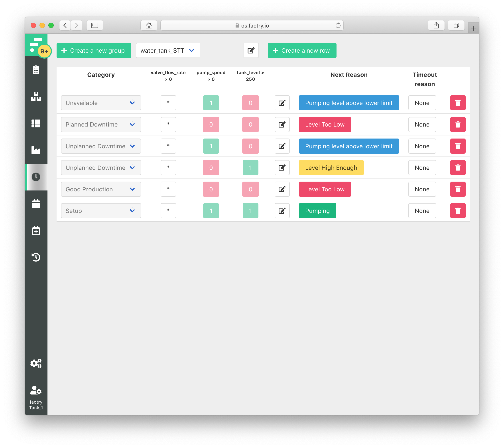Select the Unplanned Downtime category dropdown
The image size is (504, 448).
click(x=101, y=146)
